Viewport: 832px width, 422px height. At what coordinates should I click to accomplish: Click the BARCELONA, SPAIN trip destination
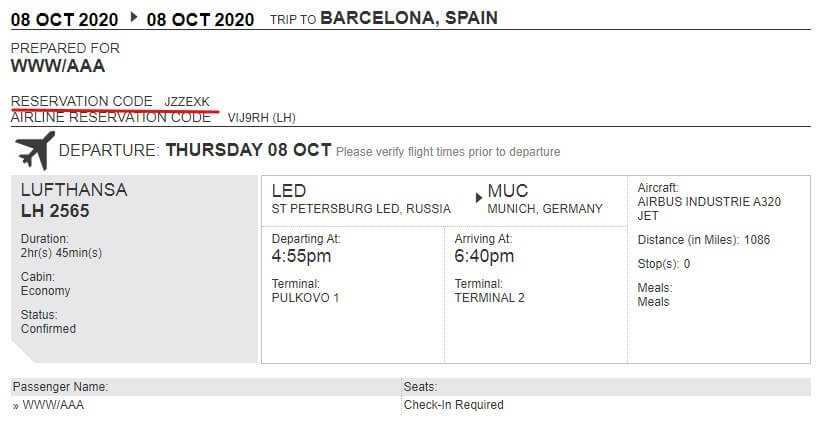[x=409, y=18]
